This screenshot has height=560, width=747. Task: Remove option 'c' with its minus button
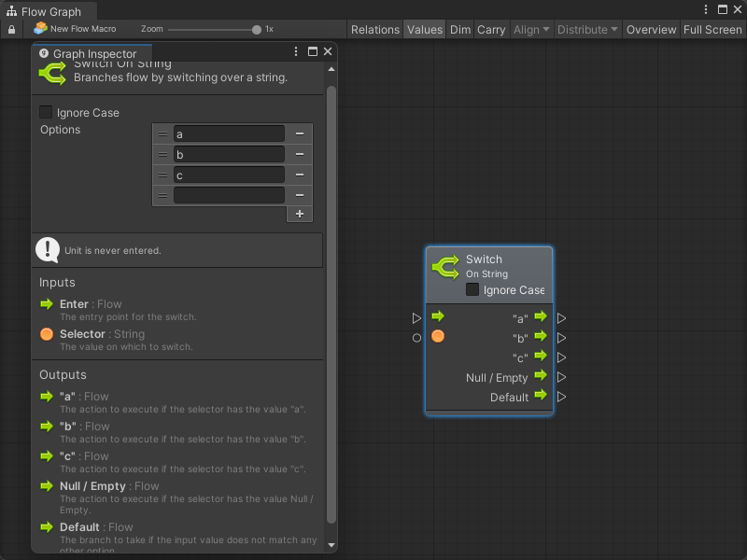pyautogui.click(x=299, y=175)
